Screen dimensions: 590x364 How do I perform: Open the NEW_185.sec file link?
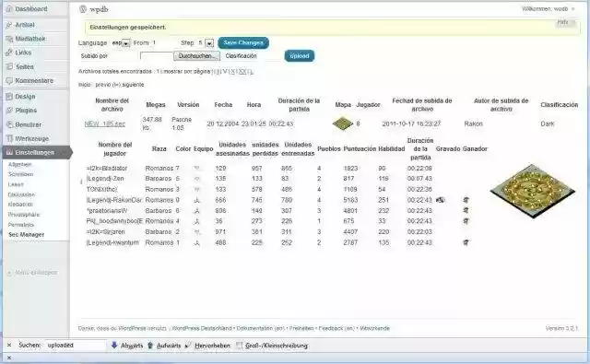click(x=104, y=123)
